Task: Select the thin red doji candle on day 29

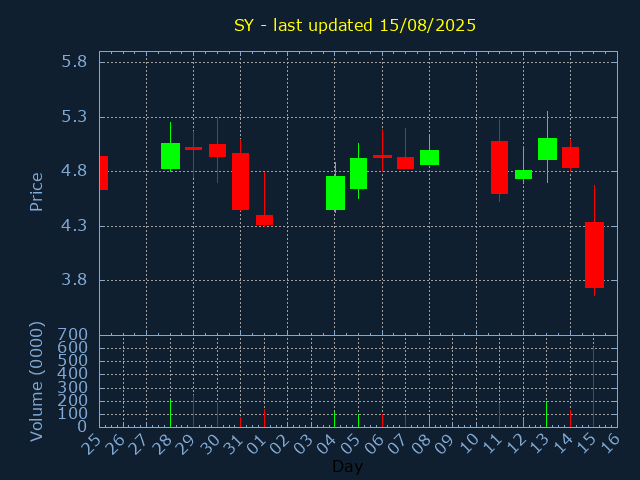Action: coord(193,149)
